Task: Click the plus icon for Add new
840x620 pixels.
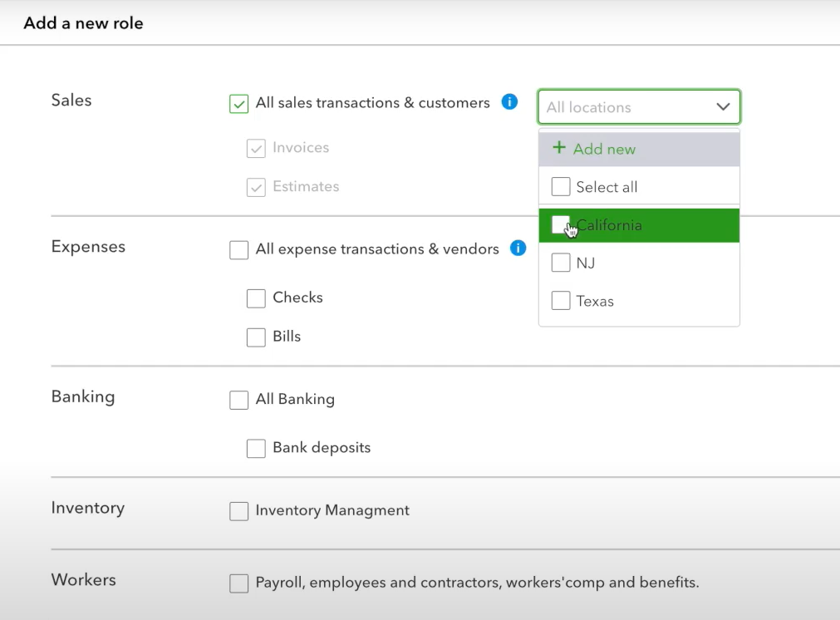Action: pyautogui.click(x=558, y=147)
